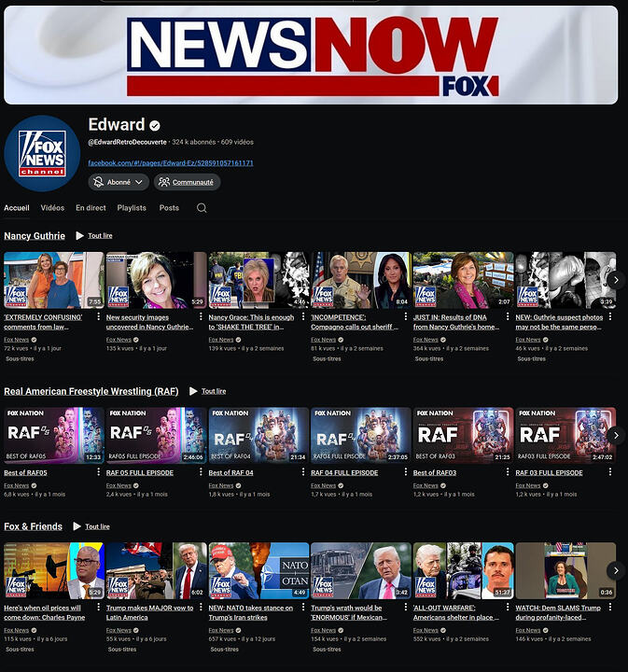Image resolution: width=628 pixels, height=672 pixels.
Task: Follow the facebook.com page link
Action: [x=171, y=162]
